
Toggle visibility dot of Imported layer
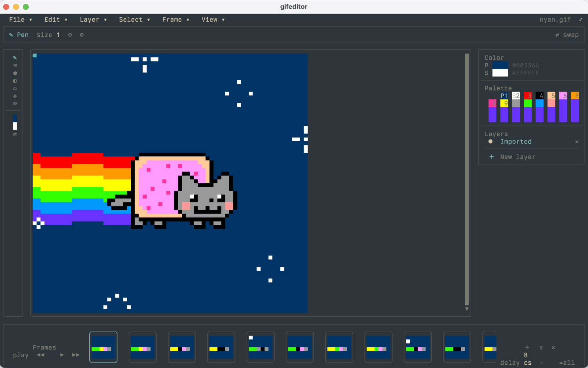click(x=490, y=141)
